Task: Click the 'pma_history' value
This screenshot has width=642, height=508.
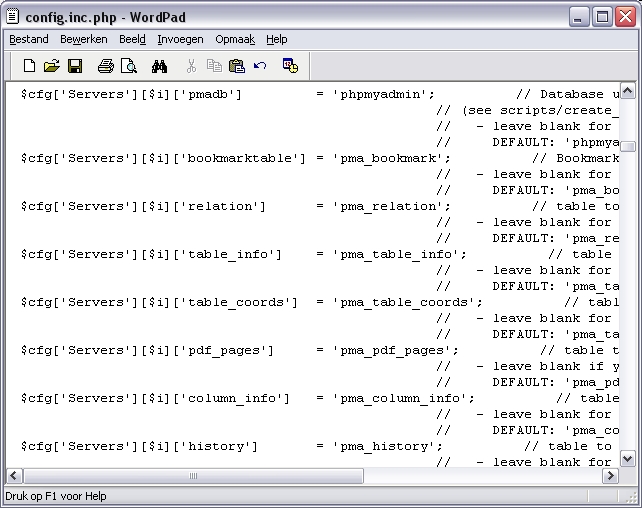Action: pos(387,446)
